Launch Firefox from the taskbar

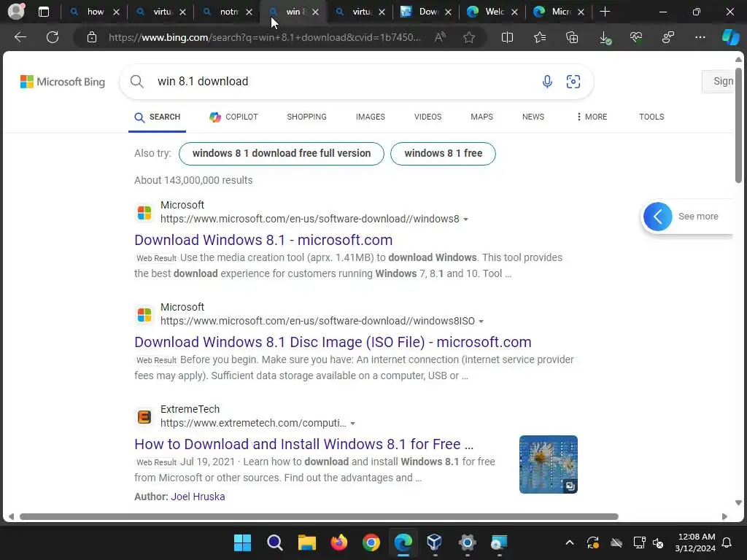pyautogui.click(x=338, y=542)
